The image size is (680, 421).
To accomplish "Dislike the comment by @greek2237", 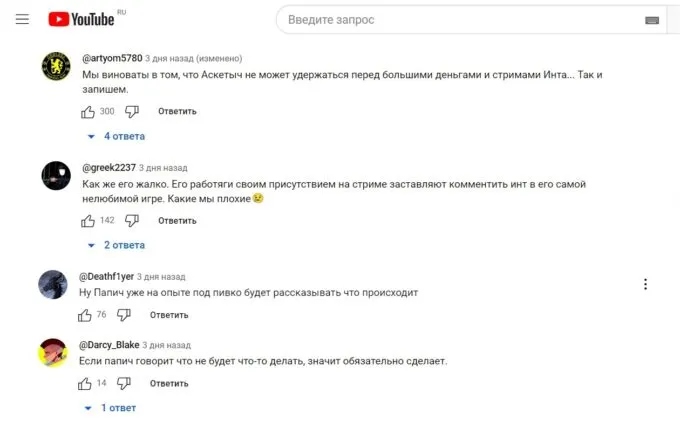I will point(133,220).
